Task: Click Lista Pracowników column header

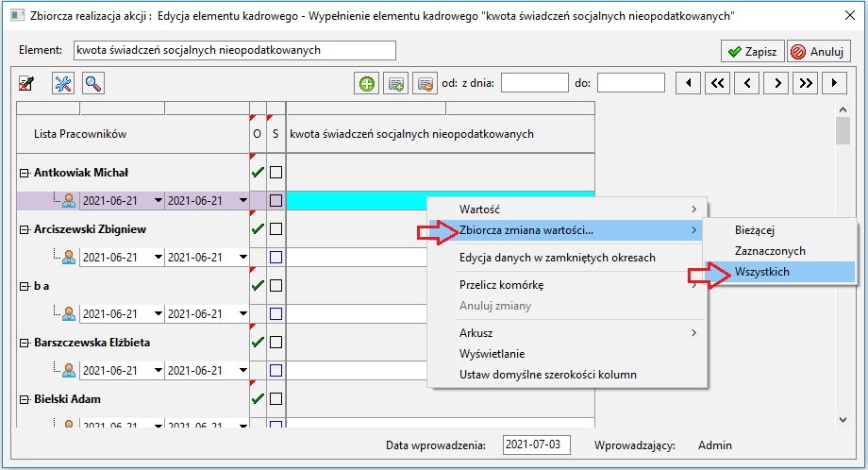Action: [x=133, y=134]
